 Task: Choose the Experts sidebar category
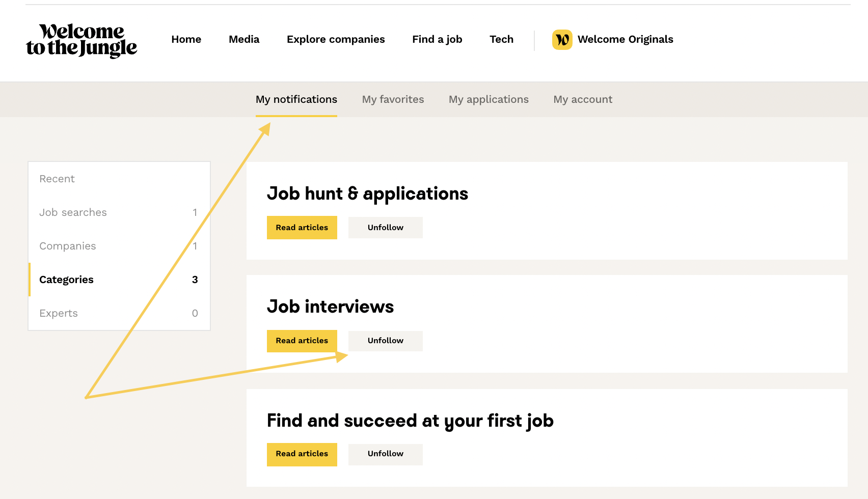pyautogui.click(x=59, y=313)
